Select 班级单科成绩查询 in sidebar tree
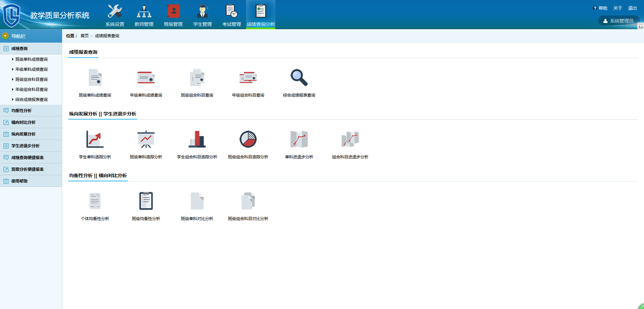 (x=32, y=59)
